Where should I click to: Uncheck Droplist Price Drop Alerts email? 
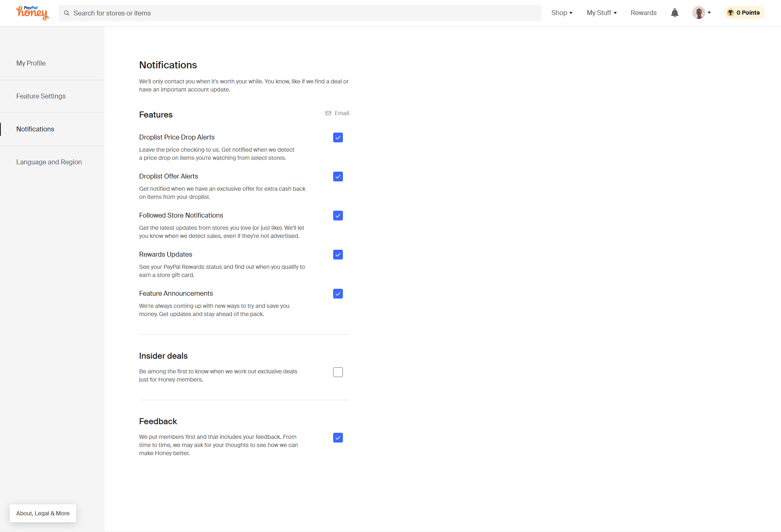338,137
